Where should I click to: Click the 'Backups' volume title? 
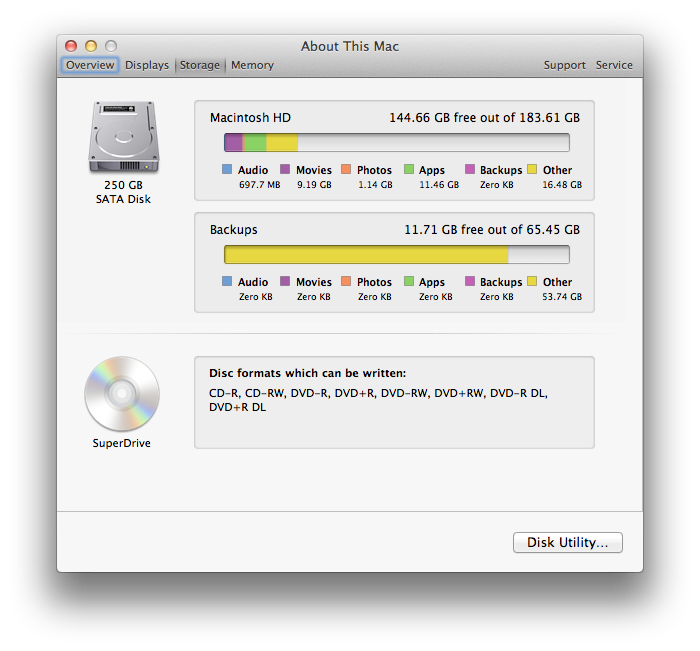(233, 230)
